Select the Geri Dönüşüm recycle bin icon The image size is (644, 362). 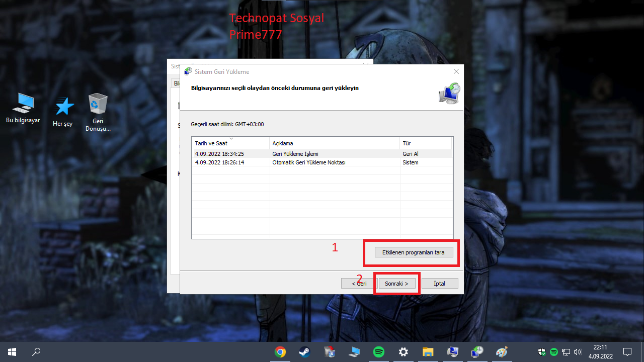[x=98, y=112]
